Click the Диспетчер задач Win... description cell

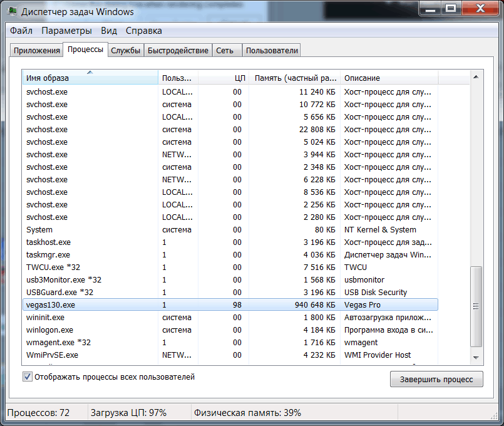388,254
